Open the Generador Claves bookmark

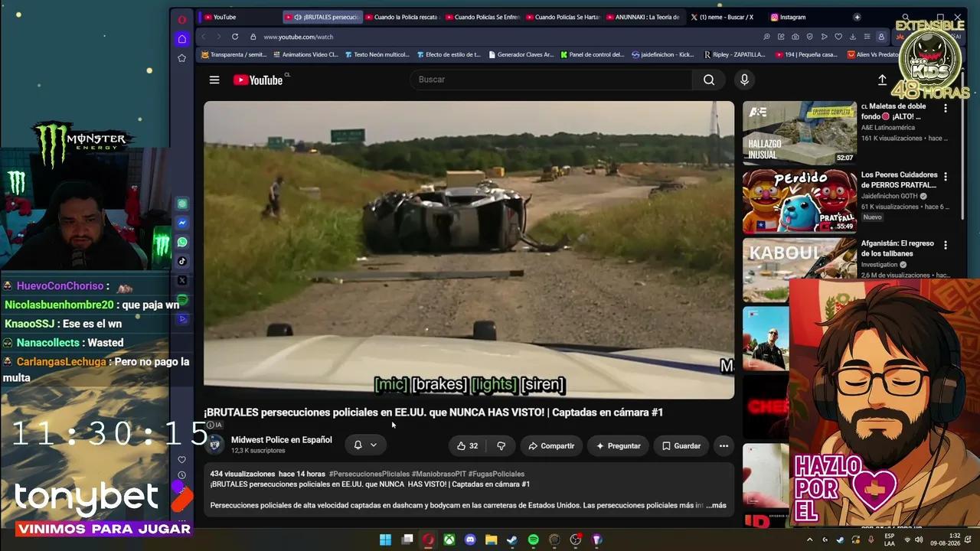click(521, 55)
